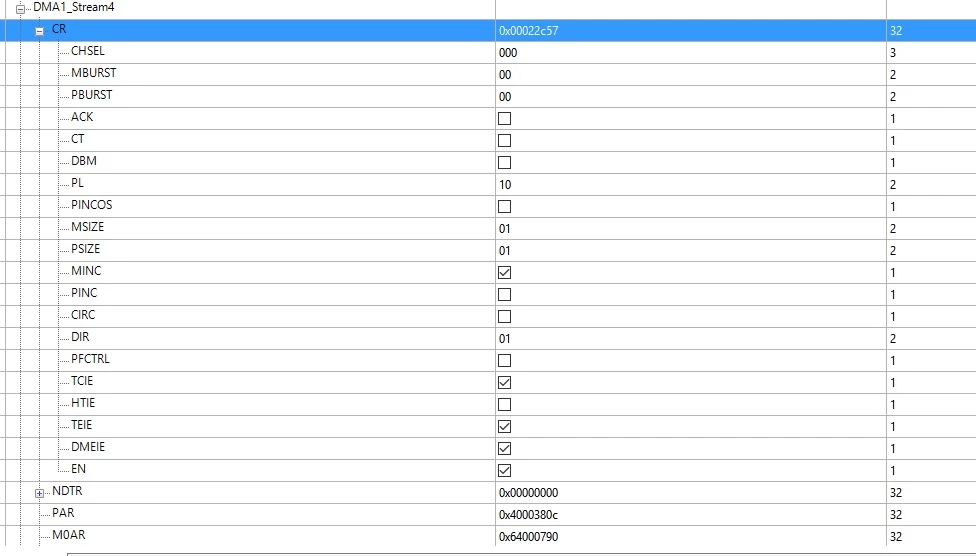Select the TEIE field label
This screenshot has width=976, height=556.
82,425
